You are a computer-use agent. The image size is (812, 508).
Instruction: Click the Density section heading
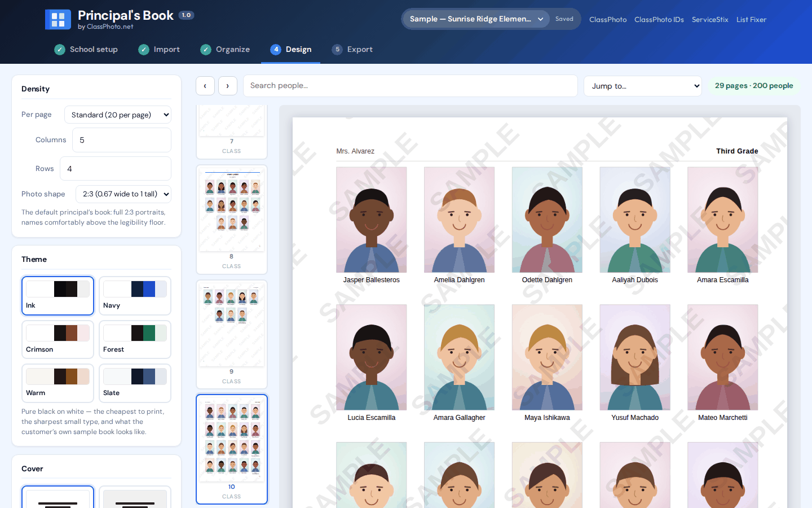point(36,89)
